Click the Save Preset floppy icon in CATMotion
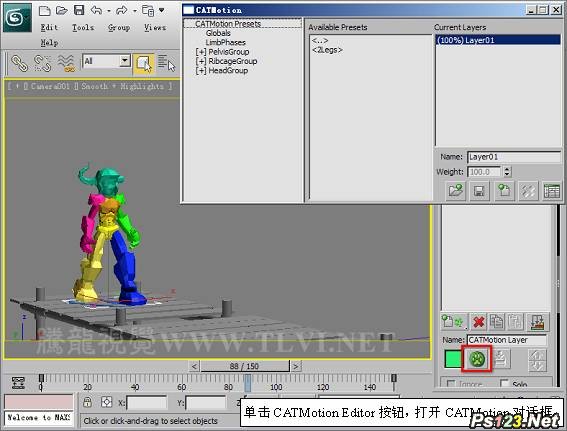567x431 pixels. 479,191
